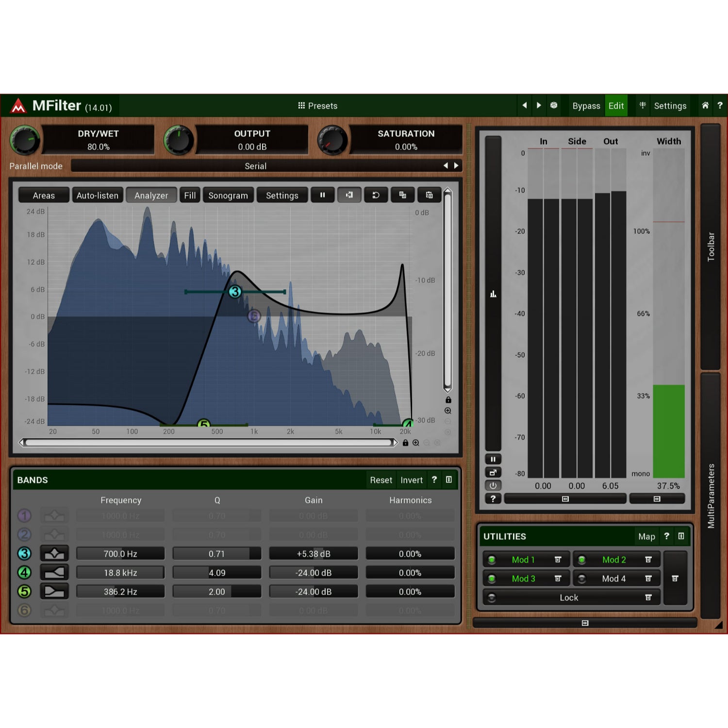Click band 5 node on EQ graph
Screen dimensions: 728x728
coord(204,424)
